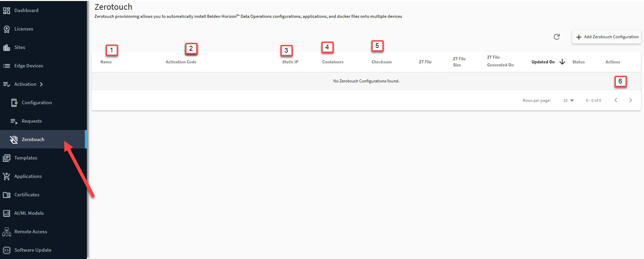Click the Containers column header
Image resolution: width=644 pixels, height=259 pixels.
coord(333,62)
